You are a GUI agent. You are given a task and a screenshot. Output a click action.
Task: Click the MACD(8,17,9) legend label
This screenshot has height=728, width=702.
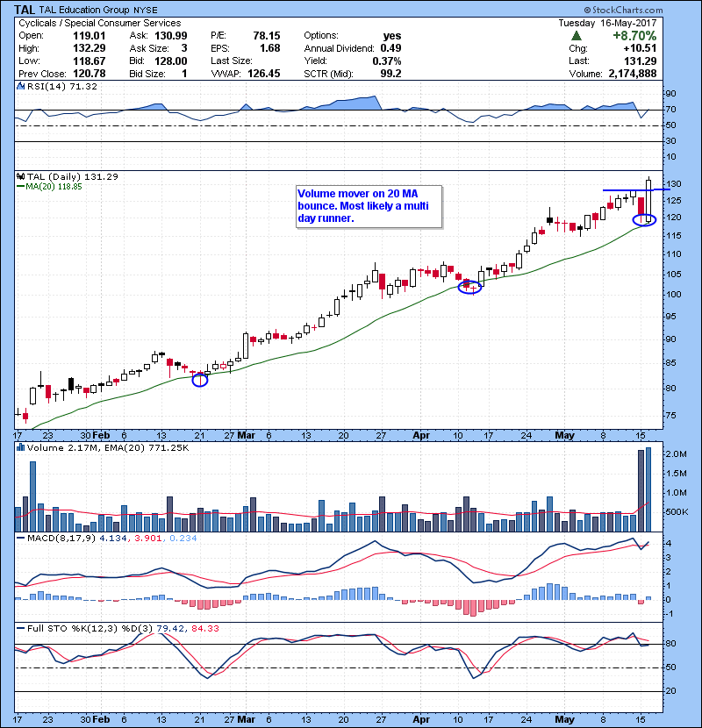click(x=61, y=539)
